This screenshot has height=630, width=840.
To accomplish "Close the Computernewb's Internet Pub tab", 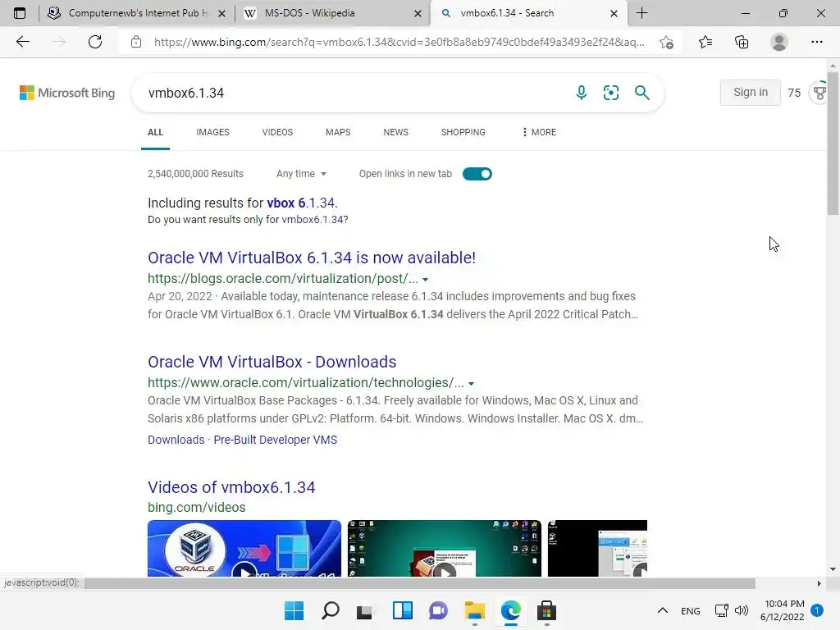I will click(x=221, y=13).
